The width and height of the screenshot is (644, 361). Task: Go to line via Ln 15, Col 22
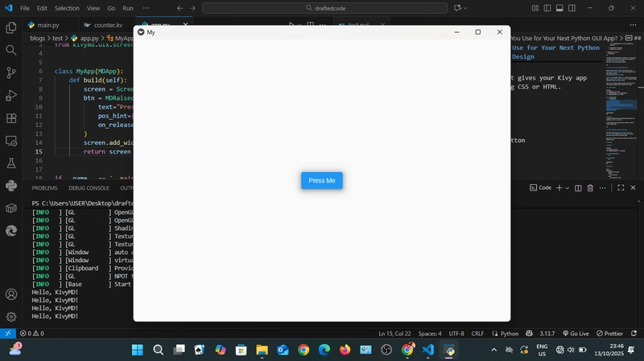[x=394, y=333]
